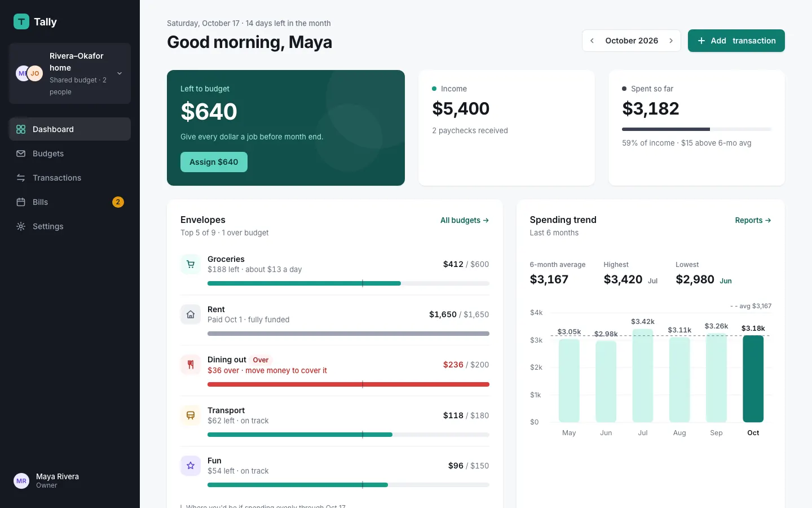
Task: Expand the Rivera–Okafor home budget switcher
Action: (70, 73)
